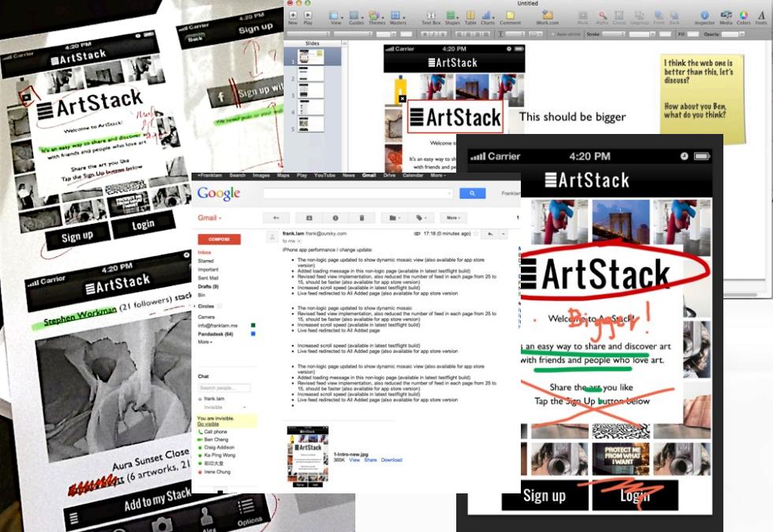The height and width of the screenshot is (532, 773).
Task: Click Go visible in Gmail chat
Action: point(208,424)
